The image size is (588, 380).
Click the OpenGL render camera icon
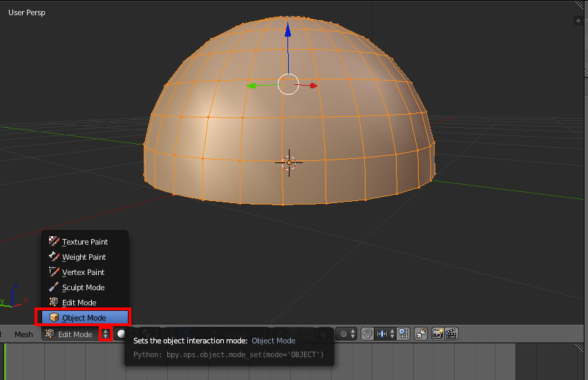pyautogui.click(x=437, y=334)
